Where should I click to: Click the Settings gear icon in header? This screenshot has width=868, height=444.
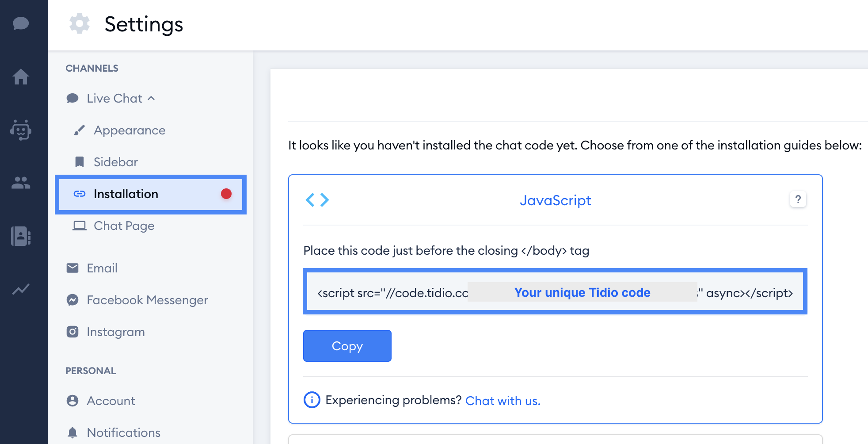tap(80, 23)
